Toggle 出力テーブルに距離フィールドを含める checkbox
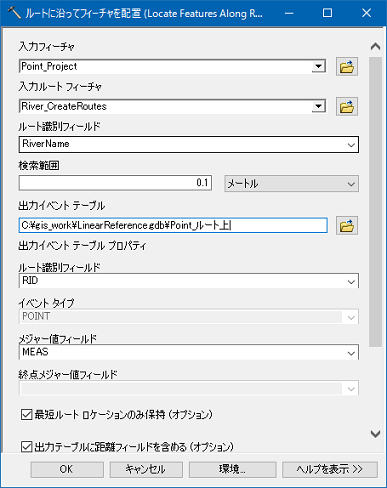 point(26,447)
